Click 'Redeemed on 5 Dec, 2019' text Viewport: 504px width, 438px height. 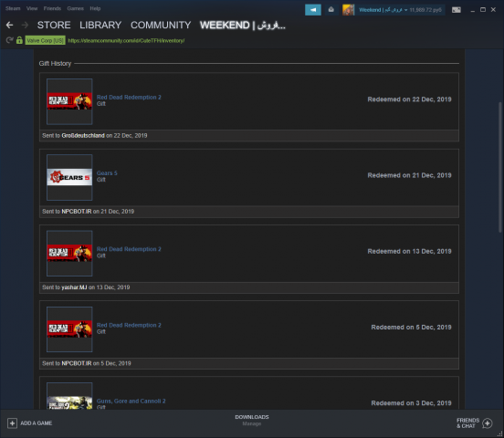pos(412,328)
